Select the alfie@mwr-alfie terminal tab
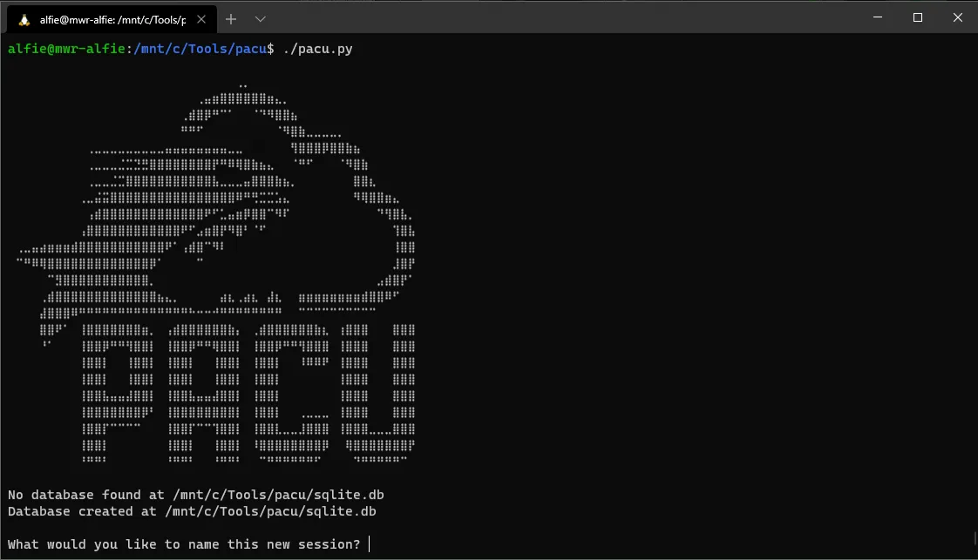 112,19
